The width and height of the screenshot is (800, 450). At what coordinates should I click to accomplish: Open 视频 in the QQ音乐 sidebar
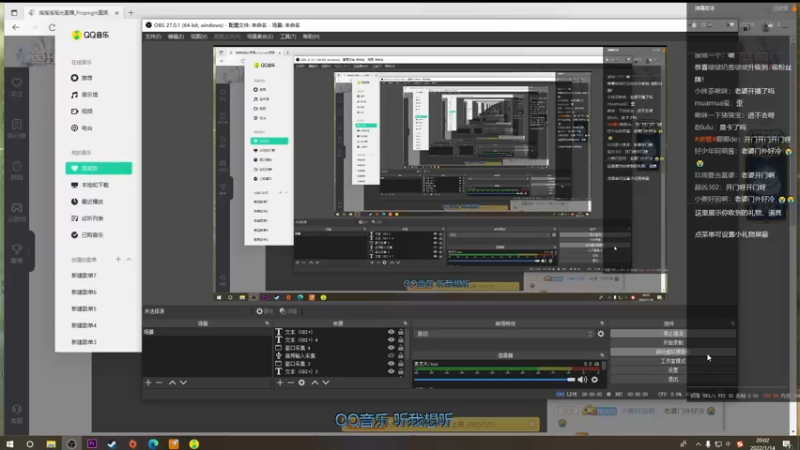point(82,111)
